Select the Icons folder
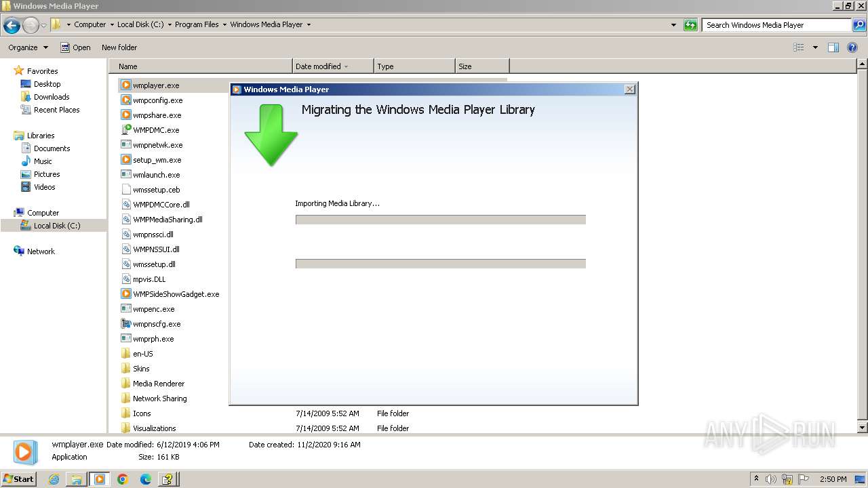The height and width of the screenshot is (488, 868). (142, 413)
